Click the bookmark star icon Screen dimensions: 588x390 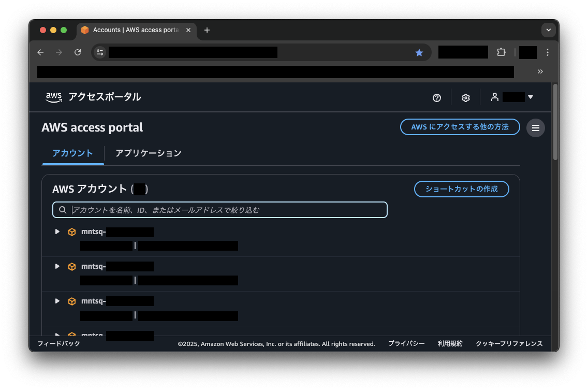pos(419,52)
